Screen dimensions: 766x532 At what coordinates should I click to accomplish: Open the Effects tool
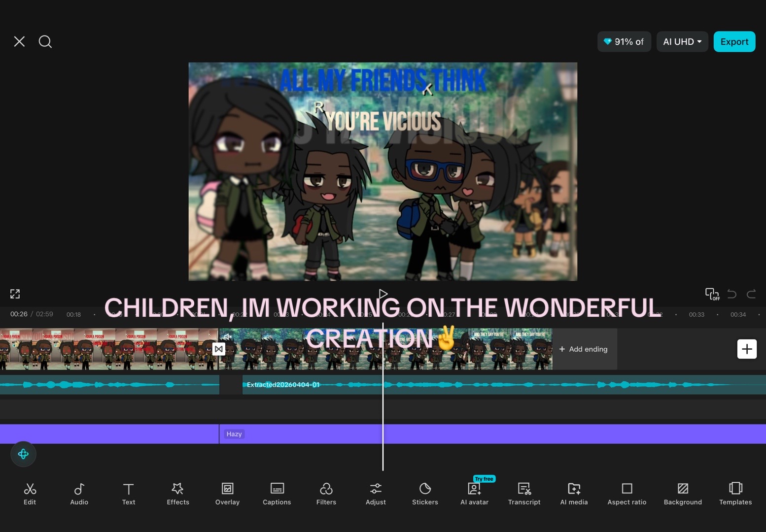[178, 494]
